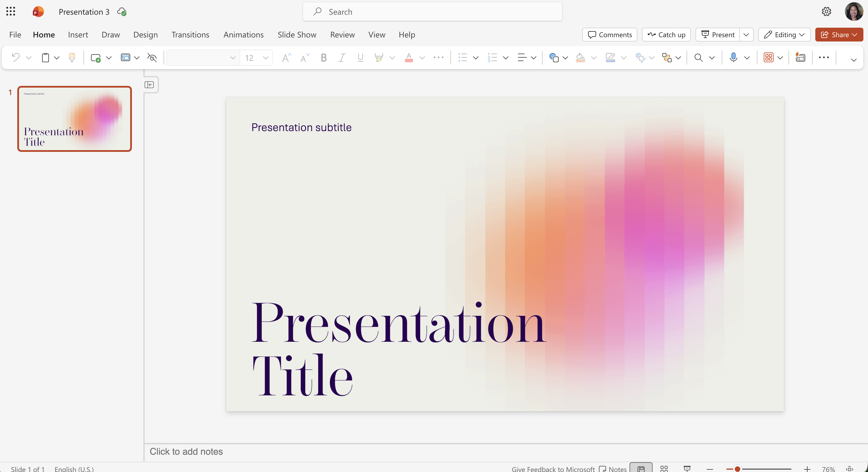This screenshot has width=868, height=472.
Task: Paste from clipboard icon
Action: pos(46,58)
